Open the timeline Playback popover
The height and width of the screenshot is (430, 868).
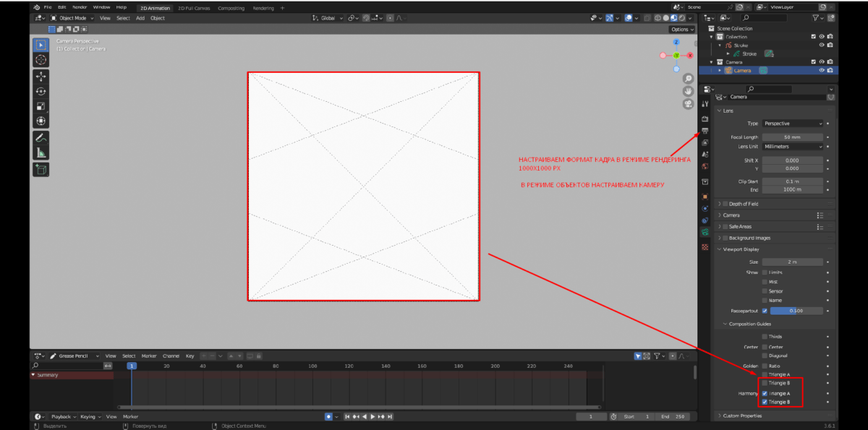point(63,417)
